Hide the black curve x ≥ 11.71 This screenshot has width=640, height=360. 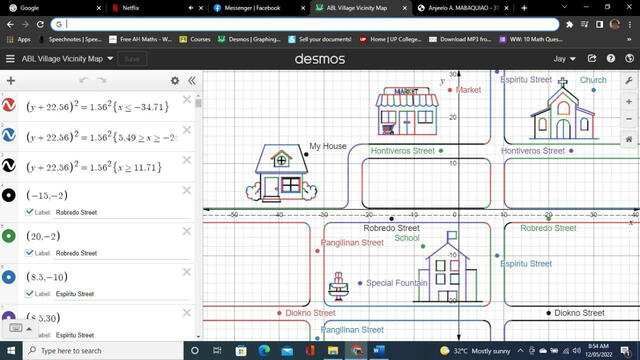pos(9,165)
